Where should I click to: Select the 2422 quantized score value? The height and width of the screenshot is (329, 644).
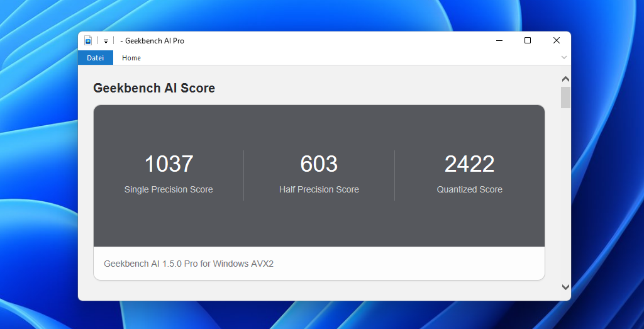(469, 164)
